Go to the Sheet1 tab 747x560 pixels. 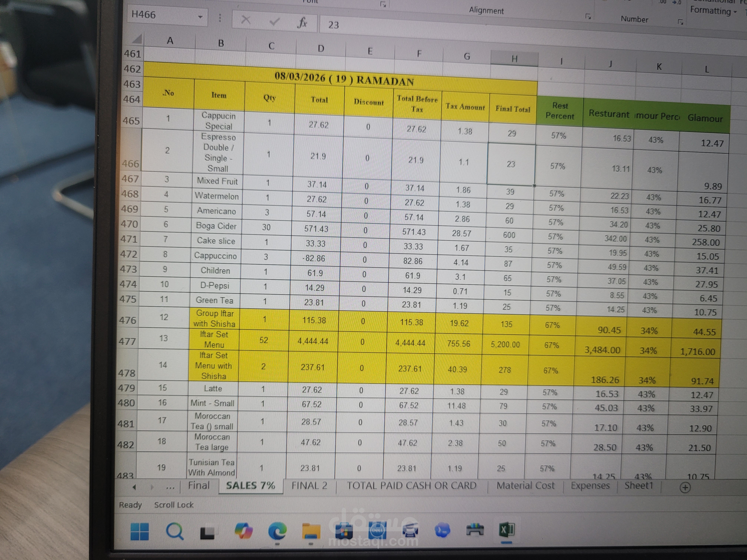[x=639, y=486]
